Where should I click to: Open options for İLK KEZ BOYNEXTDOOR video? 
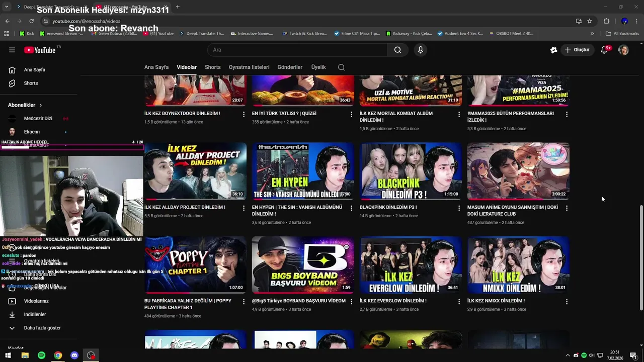[244, 115]
